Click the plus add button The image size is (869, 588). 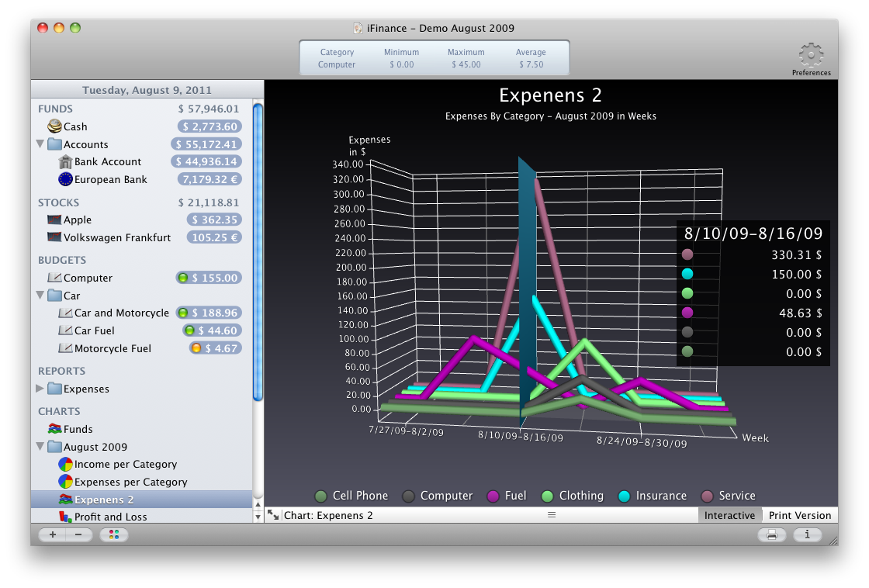tap(53, 534)
